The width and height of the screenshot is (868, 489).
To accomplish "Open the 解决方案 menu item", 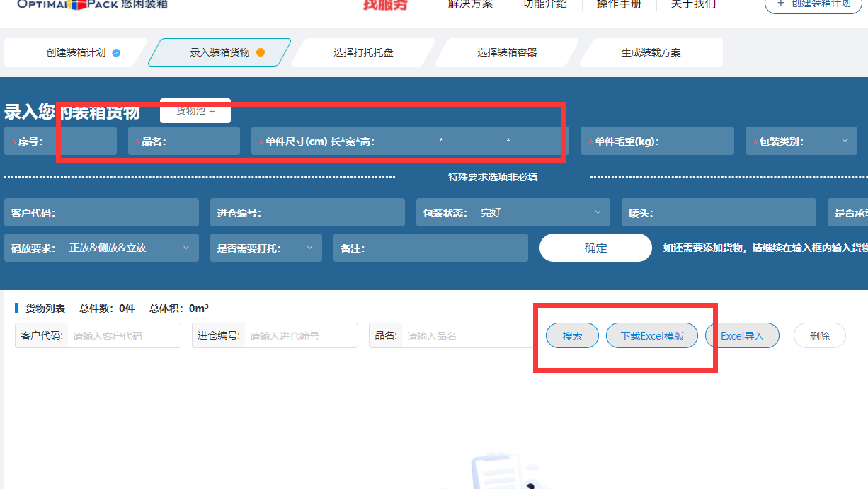I will click(x=471, y=4).
